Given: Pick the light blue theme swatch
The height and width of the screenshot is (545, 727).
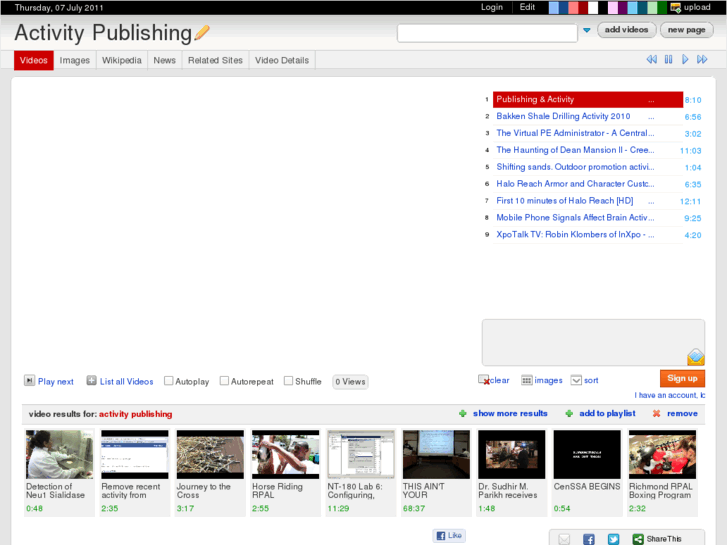Looking at the screenshot, I should click(x=554, y=7).
